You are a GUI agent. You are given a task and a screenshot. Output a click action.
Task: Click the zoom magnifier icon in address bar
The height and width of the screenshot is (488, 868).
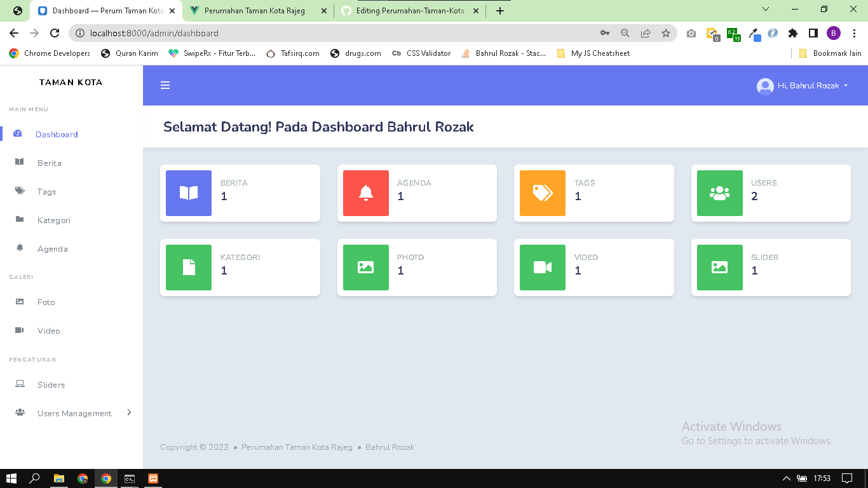click(625, 33)
